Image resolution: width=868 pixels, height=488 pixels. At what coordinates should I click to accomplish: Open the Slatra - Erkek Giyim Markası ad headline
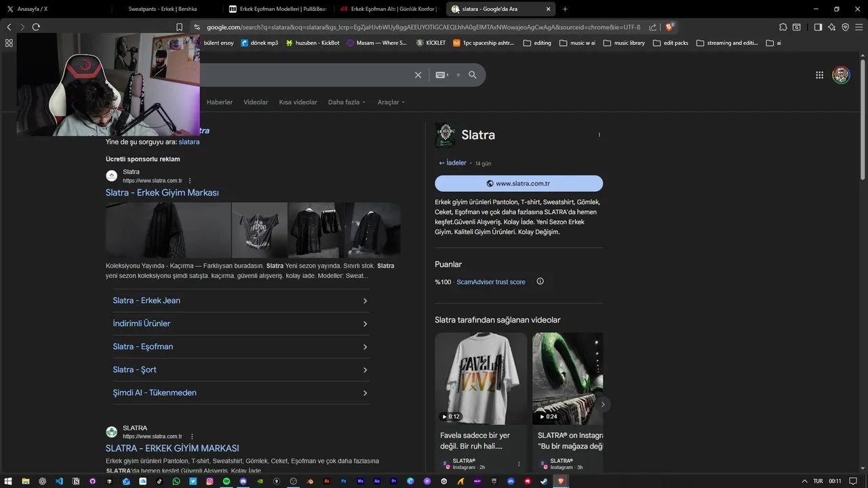pyautogui.click(x=162, y=193)
